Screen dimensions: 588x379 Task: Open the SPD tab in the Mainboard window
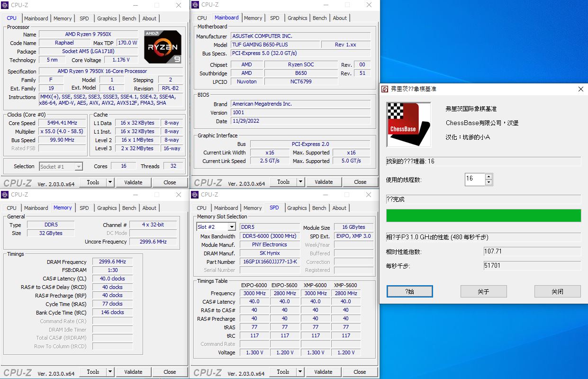[x=275, y=18]
